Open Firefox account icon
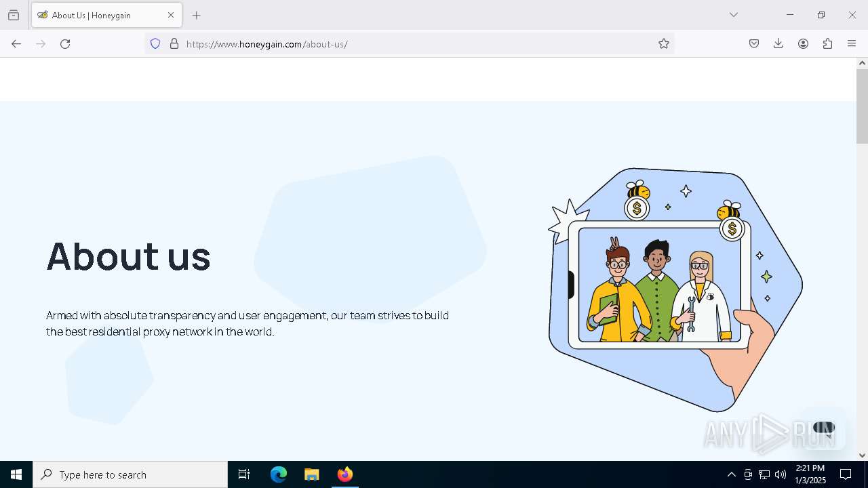 803,43
